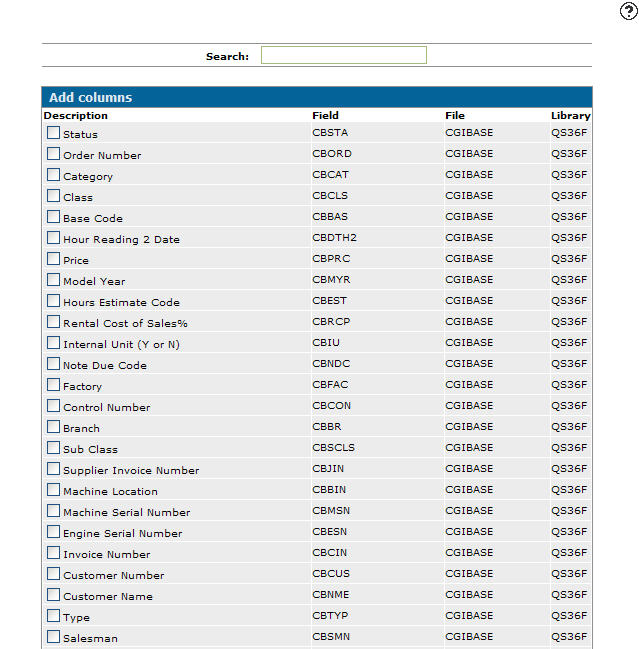639x649 pixels.
Task: Select the Note Due Code checkbox
Action: (x=53, y=363)
